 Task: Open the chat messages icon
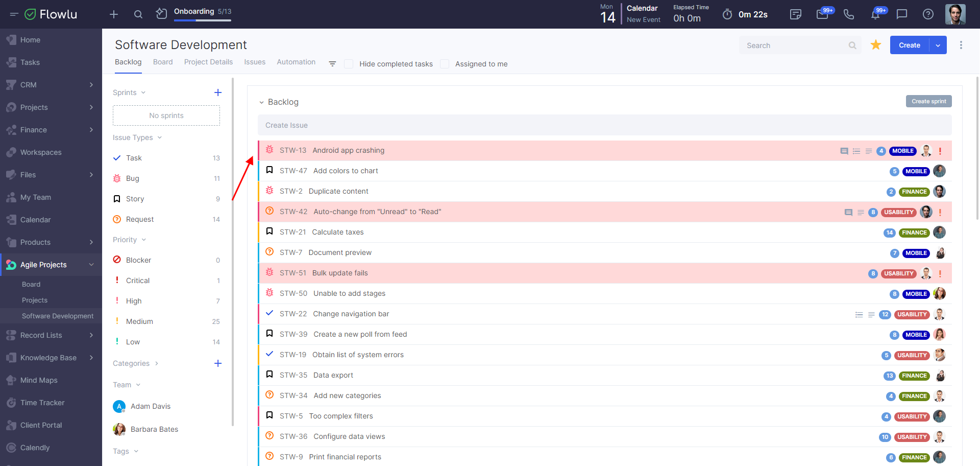click(x=902, y=14)
